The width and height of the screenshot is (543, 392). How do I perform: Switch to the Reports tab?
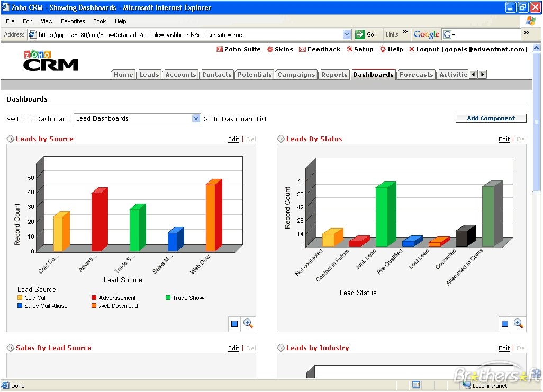(334, 75)
